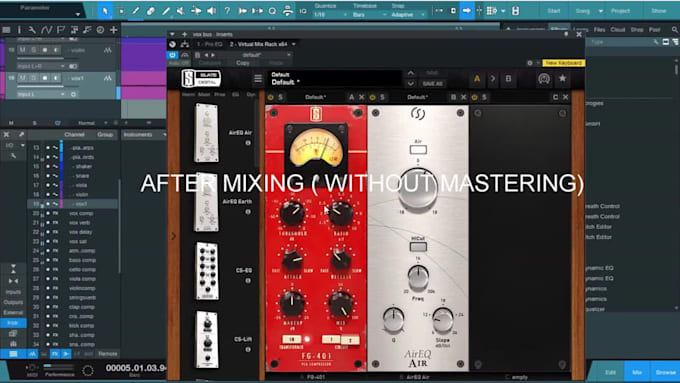The height and width of the screenshot is (383, 680).
Task: Select the Range tool in the toolbar
Action: click(121, 11)
